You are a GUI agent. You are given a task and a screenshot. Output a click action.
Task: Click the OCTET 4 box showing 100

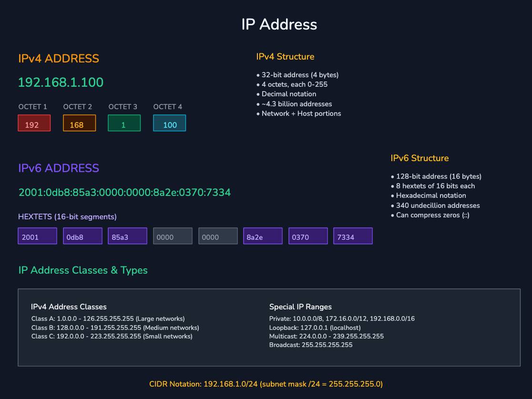[x=169, y=123]
